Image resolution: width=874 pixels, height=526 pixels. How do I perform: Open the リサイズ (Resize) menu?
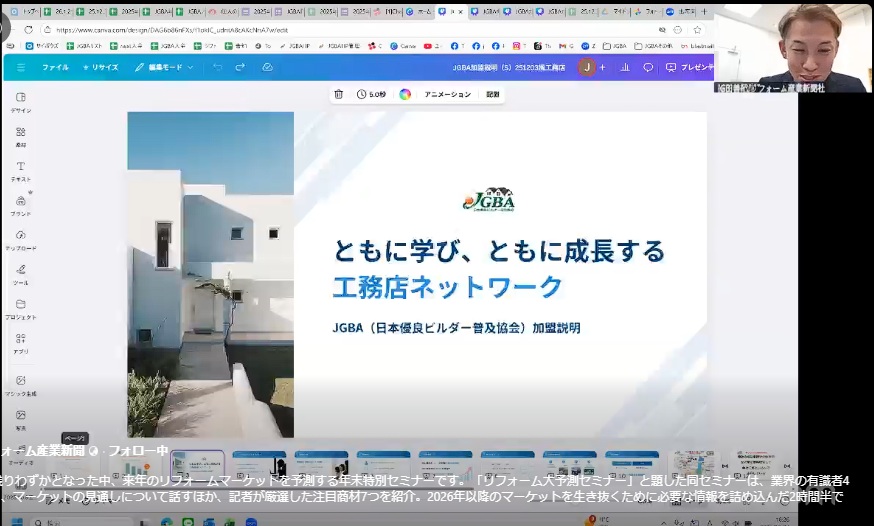coord(100,67)
